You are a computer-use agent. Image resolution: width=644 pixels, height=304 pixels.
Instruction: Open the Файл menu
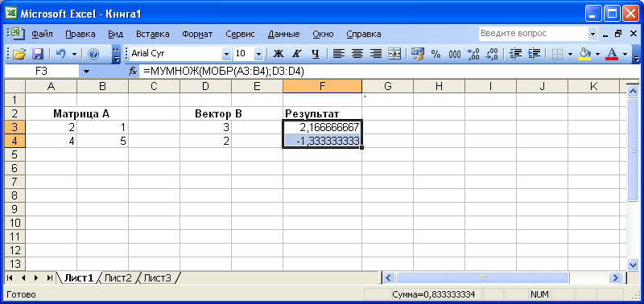[x=42, y=34]
